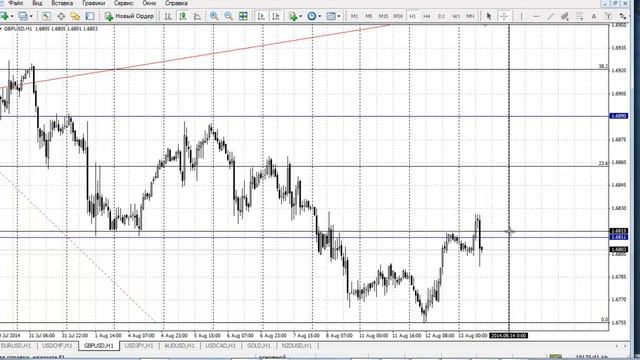
Task: Select the MN timeframe button
Action: click(x=470, y=16)
